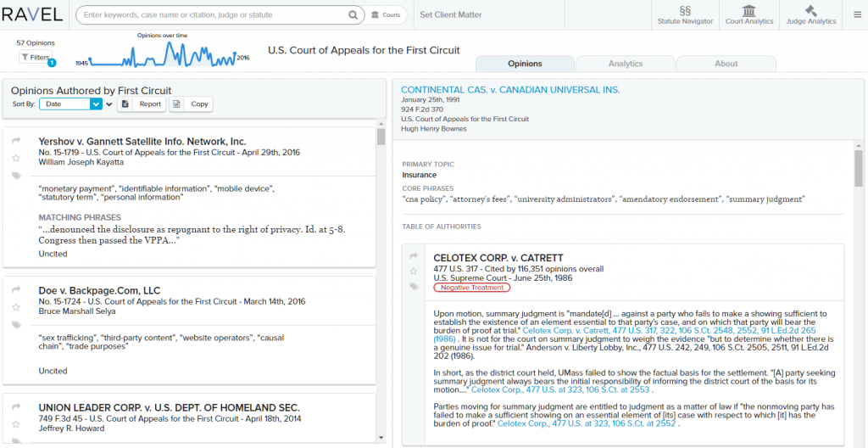Toggle the sort direction chevron
868x448 pixels.
[109, 104]
